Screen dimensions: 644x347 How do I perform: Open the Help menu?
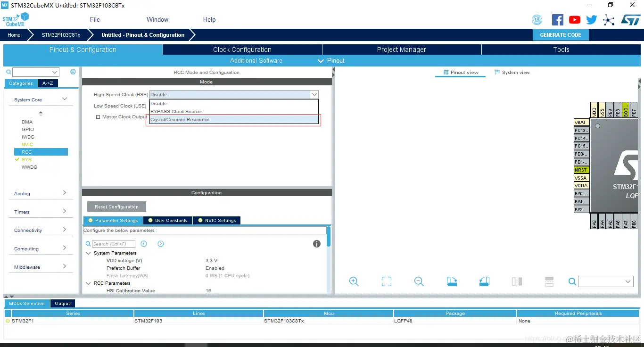[x=209, y=20]
